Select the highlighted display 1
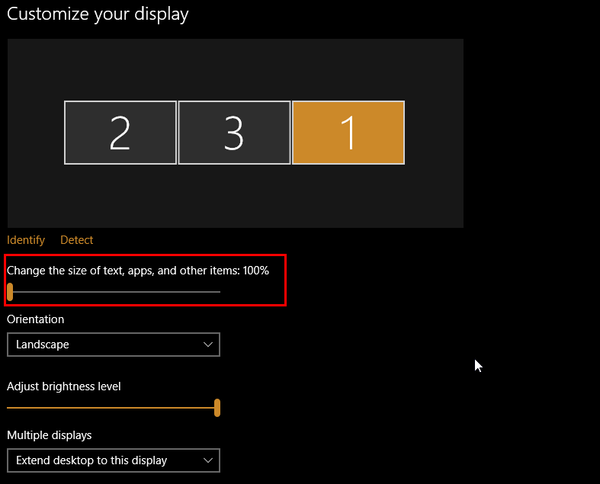600x484 pixels. 348,132
